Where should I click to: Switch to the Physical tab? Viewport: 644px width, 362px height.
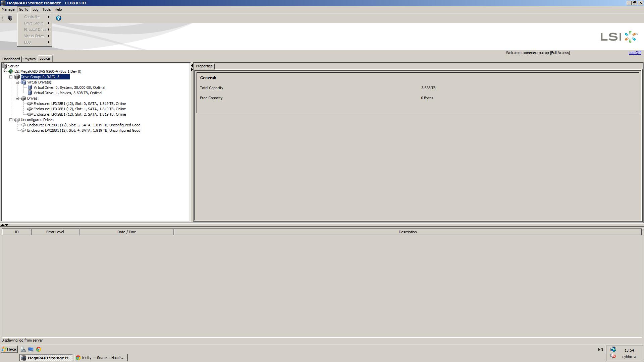[30, 59]
